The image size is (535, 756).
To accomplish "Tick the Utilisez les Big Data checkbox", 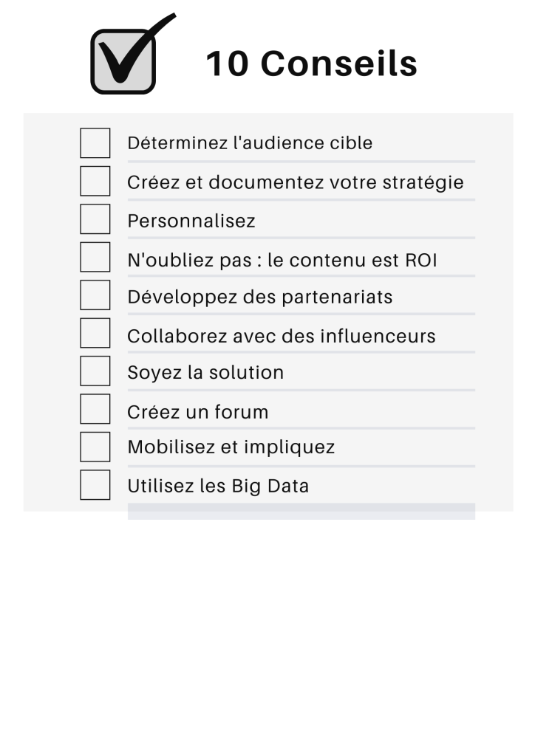I will pos(95,485).
